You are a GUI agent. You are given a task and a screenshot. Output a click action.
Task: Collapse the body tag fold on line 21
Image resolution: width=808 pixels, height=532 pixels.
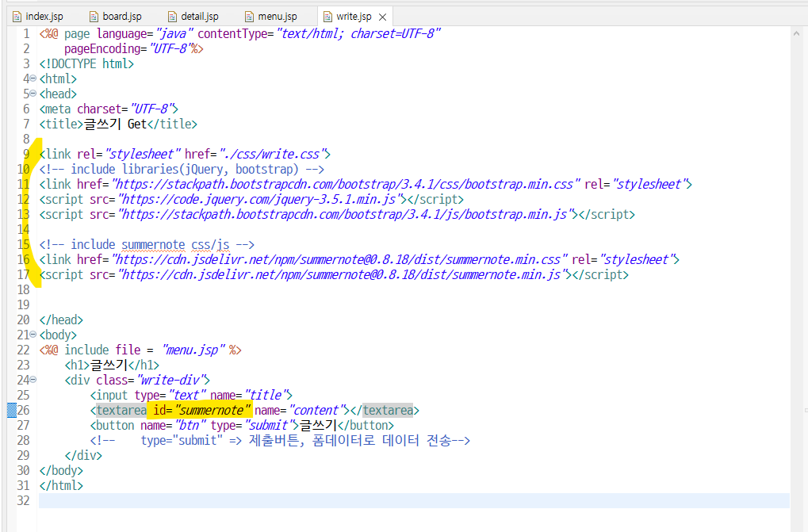click(33, 335)
